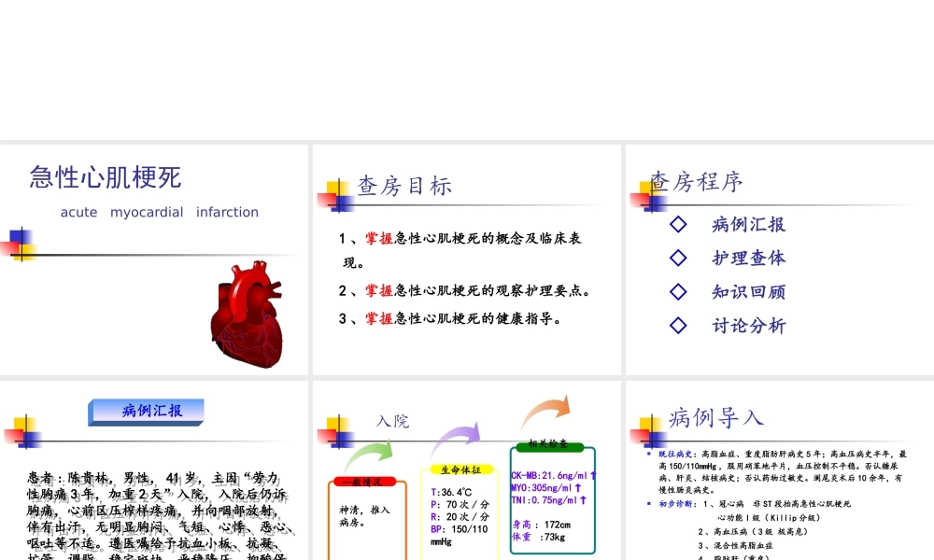
Task: Click the square bullet before 既往病史
Action: point(647,453)
